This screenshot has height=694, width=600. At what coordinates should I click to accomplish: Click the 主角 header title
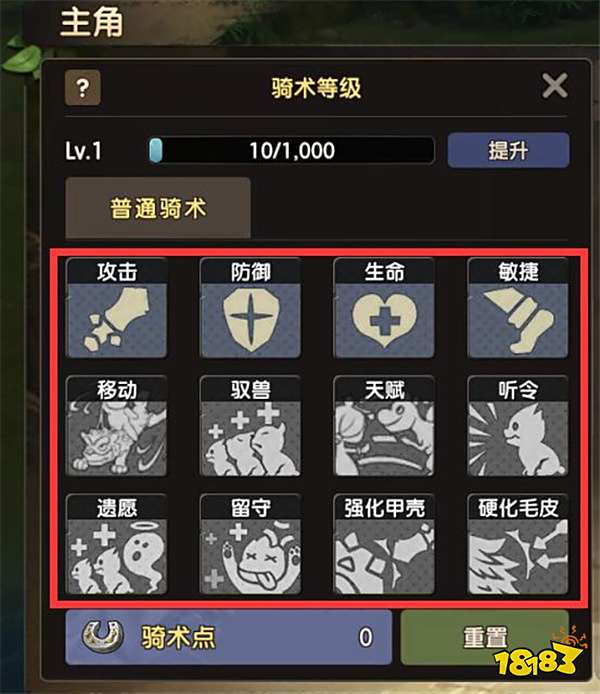(x=91, y=23)
